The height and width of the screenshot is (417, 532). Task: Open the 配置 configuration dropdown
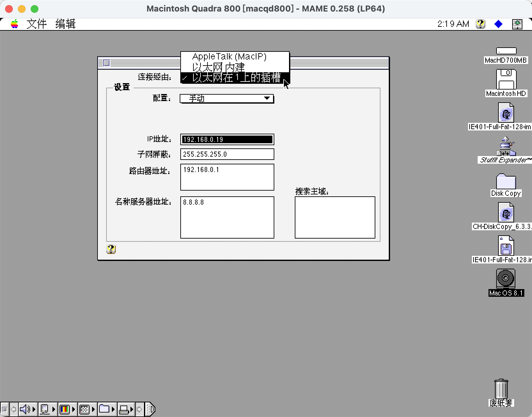click(x=227, y=98)
